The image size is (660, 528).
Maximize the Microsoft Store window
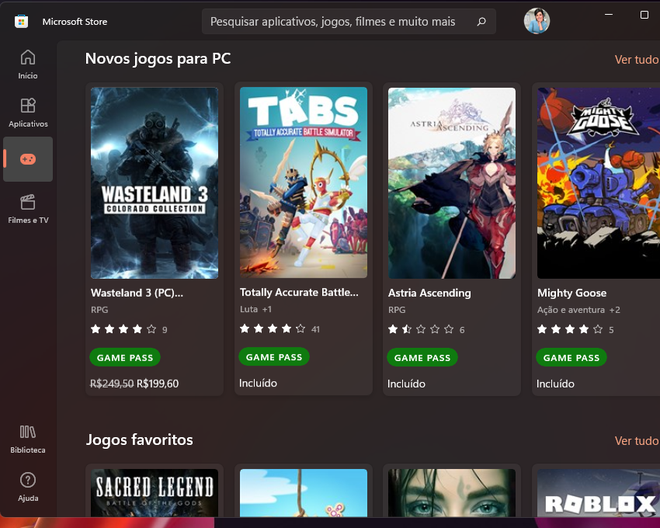point(644,15)
